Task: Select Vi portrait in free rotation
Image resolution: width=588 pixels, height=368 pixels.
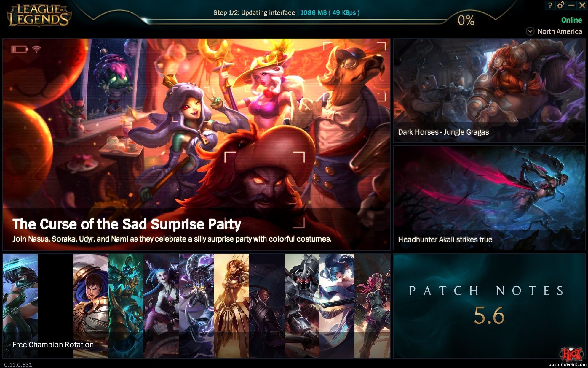Action: [372, 306]
